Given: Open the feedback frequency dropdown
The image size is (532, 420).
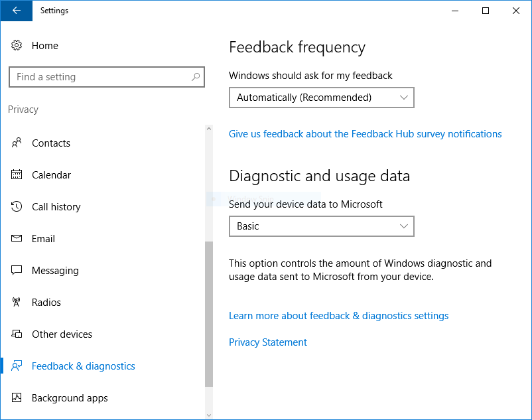Looking at the screenshot, I should (321, 98).
